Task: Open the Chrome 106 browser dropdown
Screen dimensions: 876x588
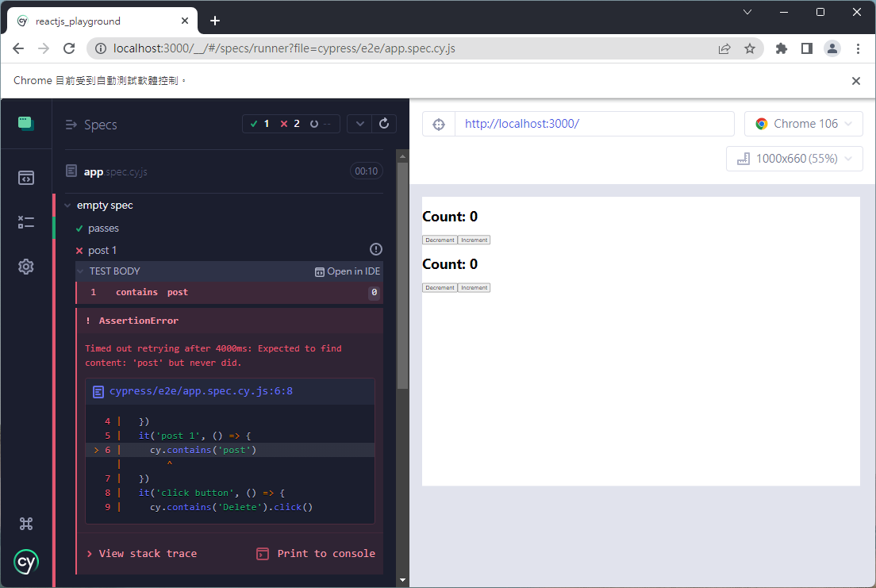Action: (803, 124)
